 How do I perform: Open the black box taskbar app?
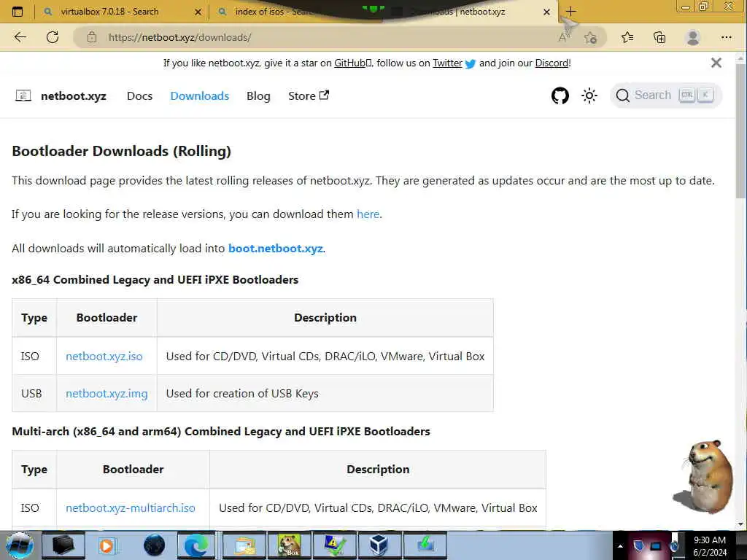[x=63, y=545]
